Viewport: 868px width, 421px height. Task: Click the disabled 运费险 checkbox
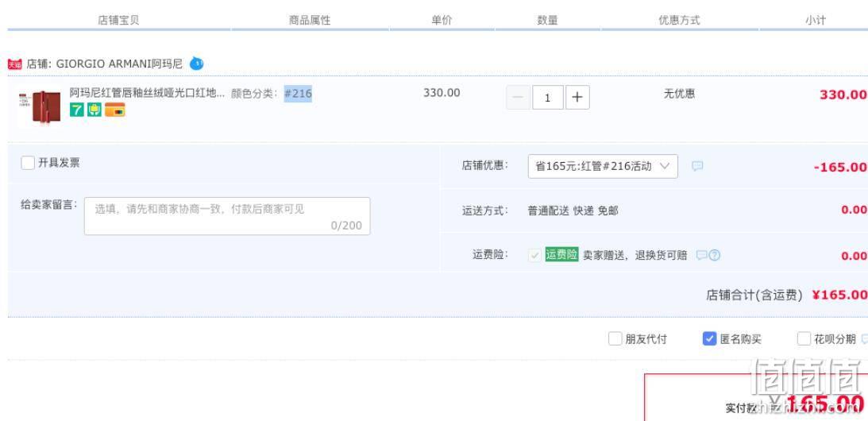[x=534, y=255]
